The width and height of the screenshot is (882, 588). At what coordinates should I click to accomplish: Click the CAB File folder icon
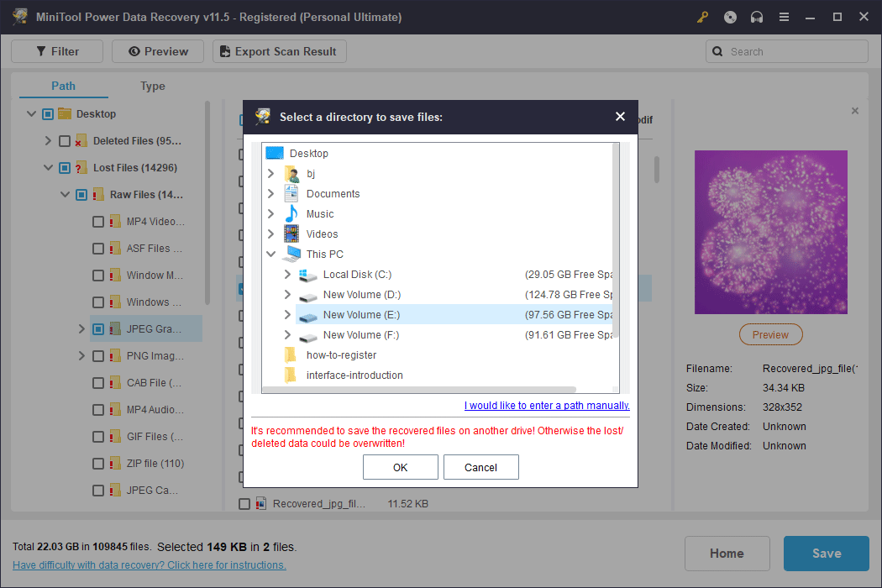click(115, 383)
